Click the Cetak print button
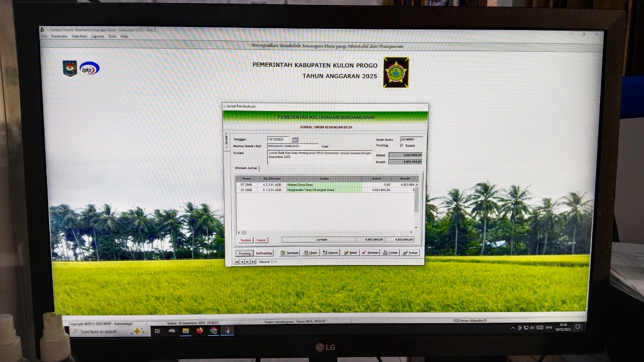The height and width of the screenshot is (362, 644). click(390, 253)
